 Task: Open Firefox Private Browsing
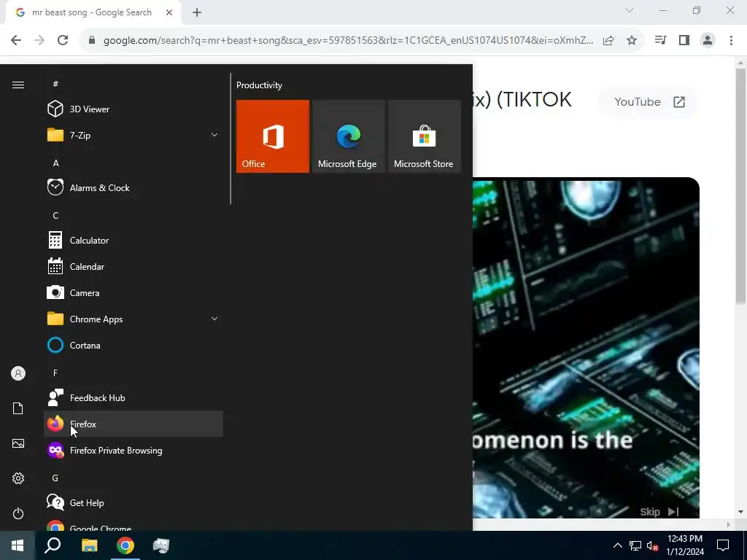coord(133,450)
